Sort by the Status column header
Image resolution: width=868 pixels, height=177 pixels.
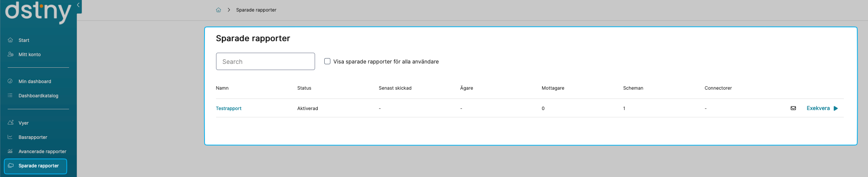[304, 88]
